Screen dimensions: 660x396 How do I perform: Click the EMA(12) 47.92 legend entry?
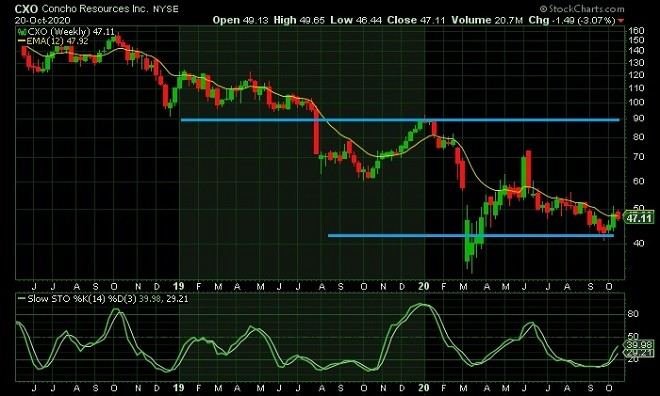(x=57, y=41)
